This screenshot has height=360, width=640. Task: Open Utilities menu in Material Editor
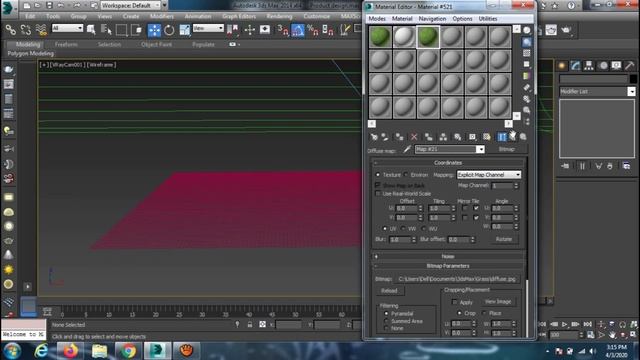(488, 19)
